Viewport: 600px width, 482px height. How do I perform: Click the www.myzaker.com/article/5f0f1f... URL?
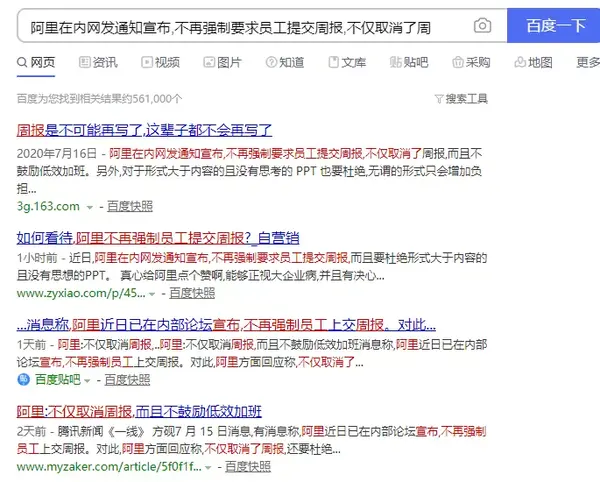click(109, 467)
